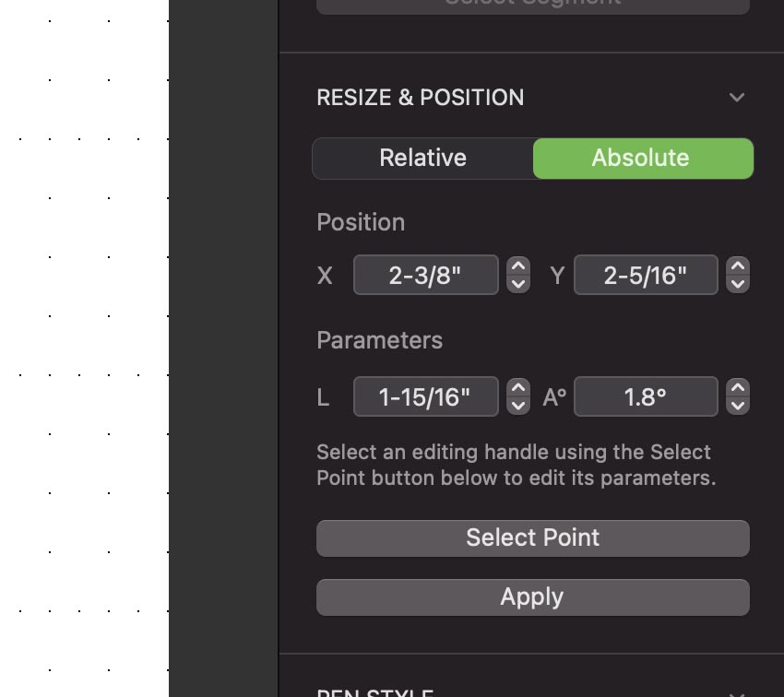Viewport: 784px width, 697px height.
Task: Click the L length parameter field
Action: click(x=425, y=397)
